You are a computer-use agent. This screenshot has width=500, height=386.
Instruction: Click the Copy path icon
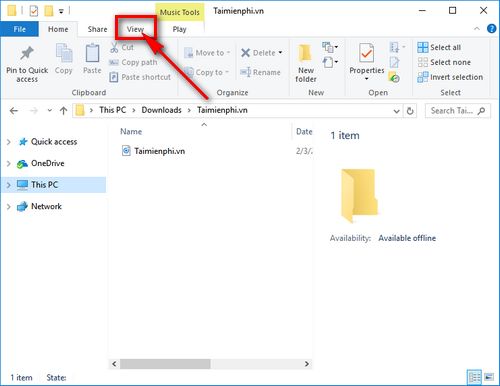(x=114, y=62)
